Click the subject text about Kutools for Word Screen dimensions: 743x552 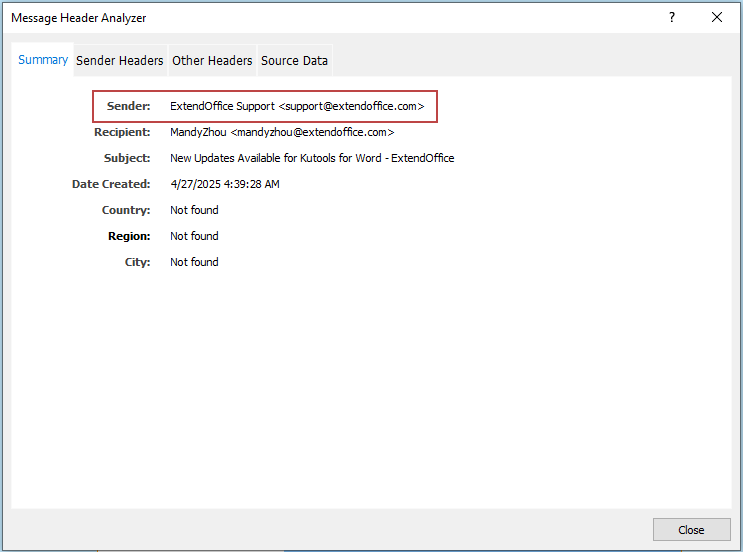tap(312, 158)
